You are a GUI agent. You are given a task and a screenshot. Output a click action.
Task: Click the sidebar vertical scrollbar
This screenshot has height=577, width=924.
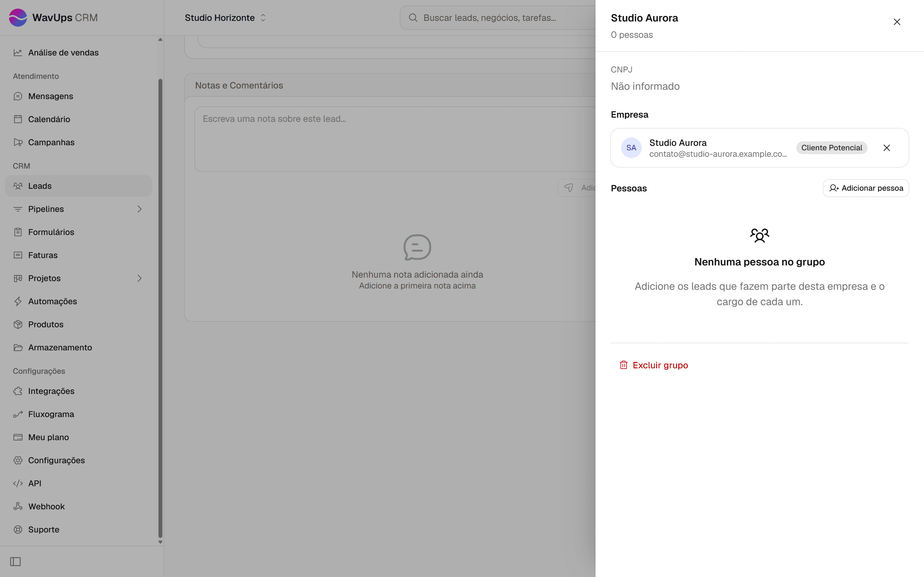[x=160, y=308]
